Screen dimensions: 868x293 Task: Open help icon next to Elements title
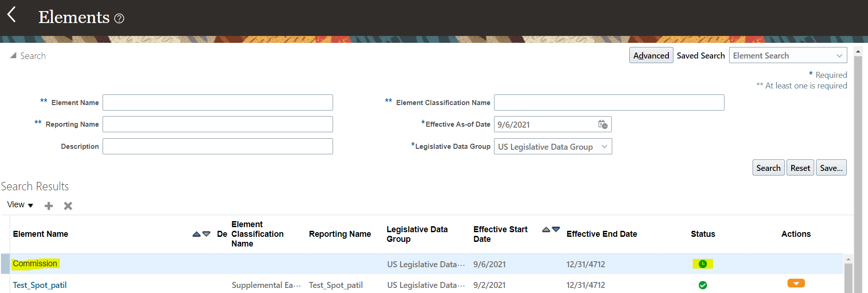[119, 18]
